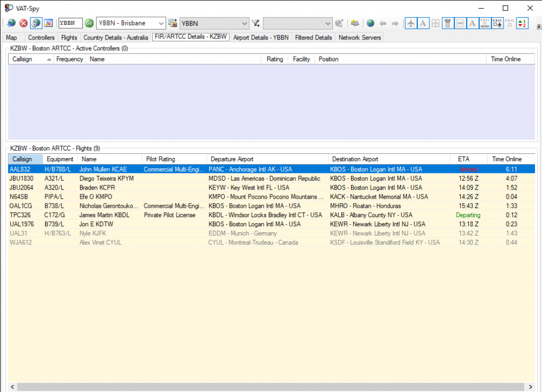Toggle the aircraft labels 'A' button
The image size is (542, 392).
(x=423, y=23)
